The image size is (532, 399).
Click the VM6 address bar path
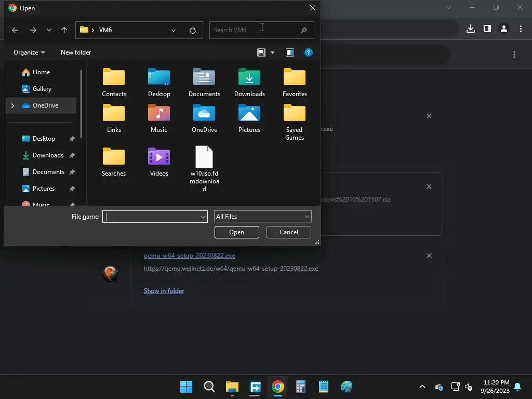point(105,30)
